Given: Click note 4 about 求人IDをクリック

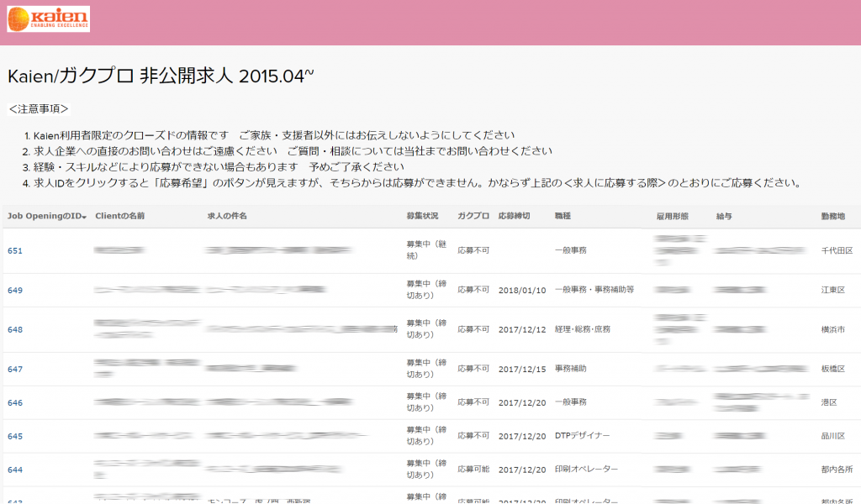Looking at the screenshot, I should [417, 182].
